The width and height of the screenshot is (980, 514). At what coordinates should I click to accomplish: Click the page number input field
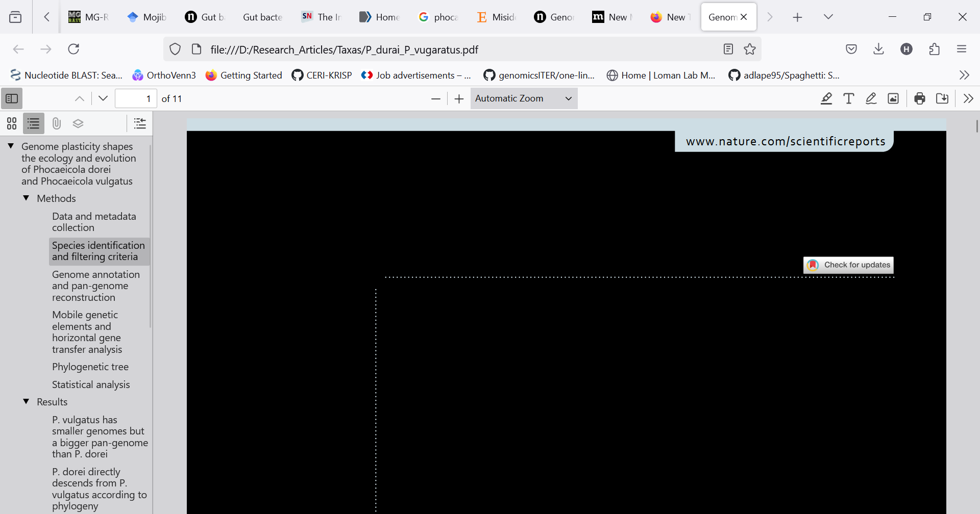click(x=135, y=98)
